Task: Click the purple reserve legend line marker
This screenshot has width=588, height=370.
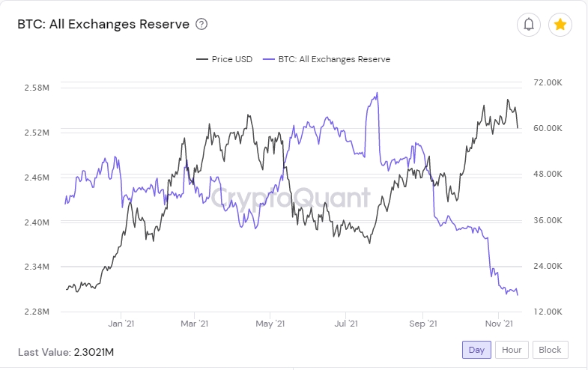Action: pyautogui.click(x=269, y=59)
